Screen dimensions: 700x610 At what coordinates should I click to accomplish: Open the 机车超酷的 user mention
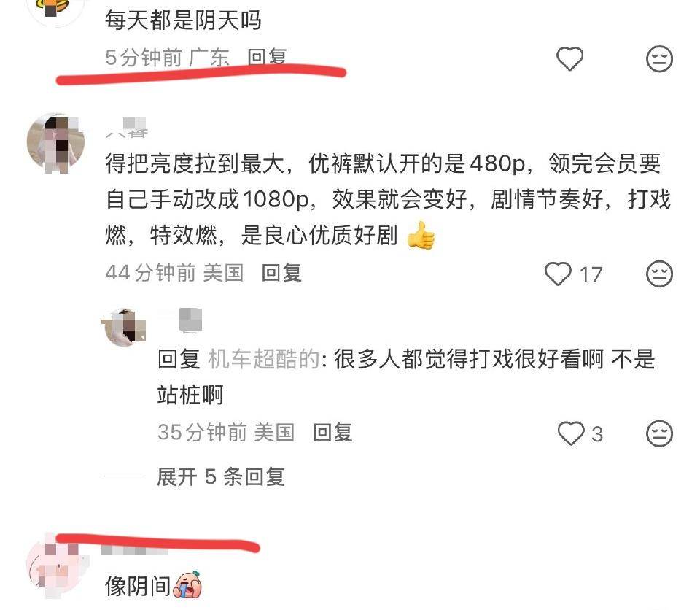click(264, 359)
